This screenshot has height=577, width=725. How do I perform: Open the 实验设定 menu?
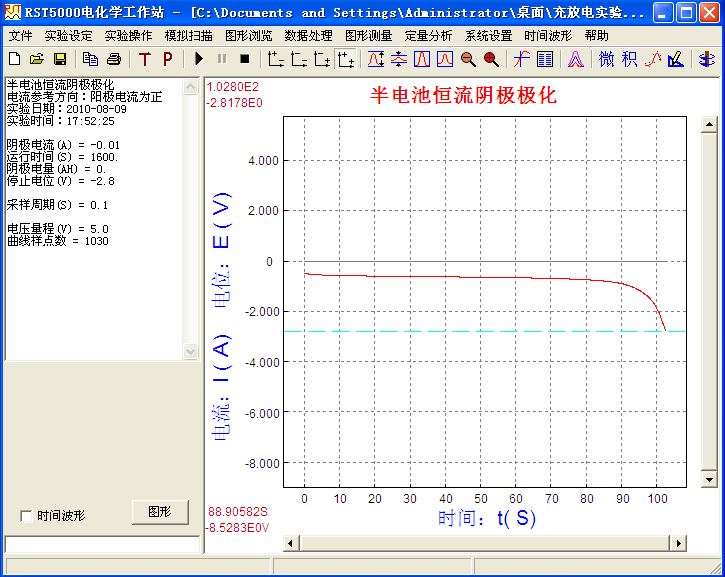68,35
